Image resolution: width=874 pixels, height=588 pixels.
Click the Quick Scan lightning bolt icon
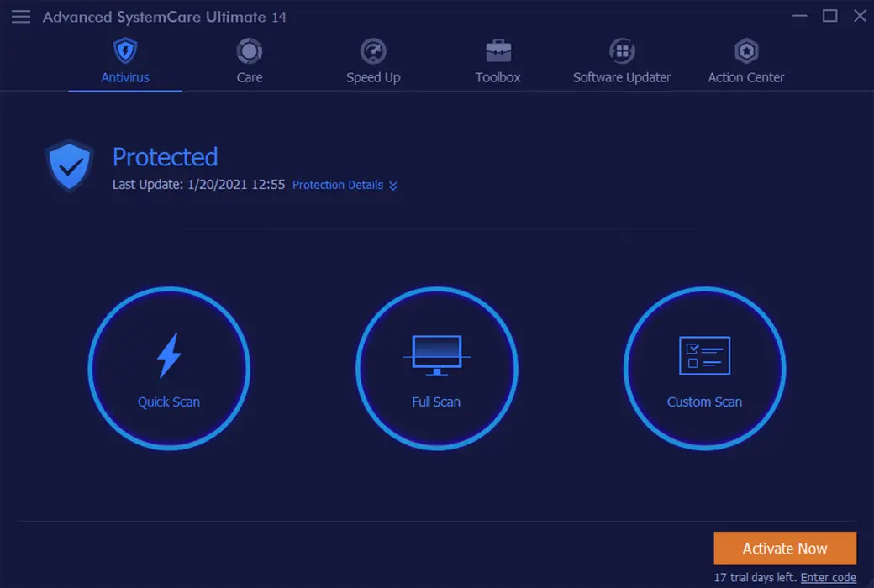[x=169, y=355]
